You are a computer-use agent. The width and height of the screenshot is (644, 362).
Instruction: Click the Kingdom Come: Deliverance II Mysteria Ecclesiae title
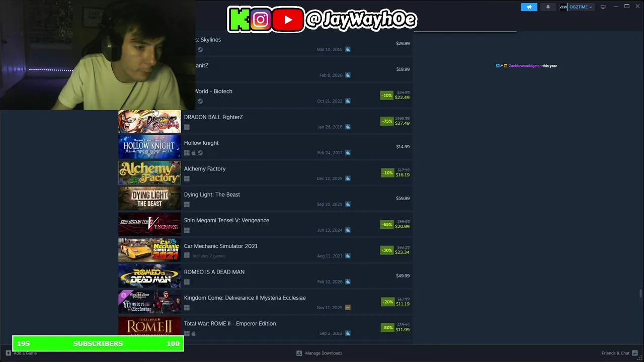tap(245, 298)
